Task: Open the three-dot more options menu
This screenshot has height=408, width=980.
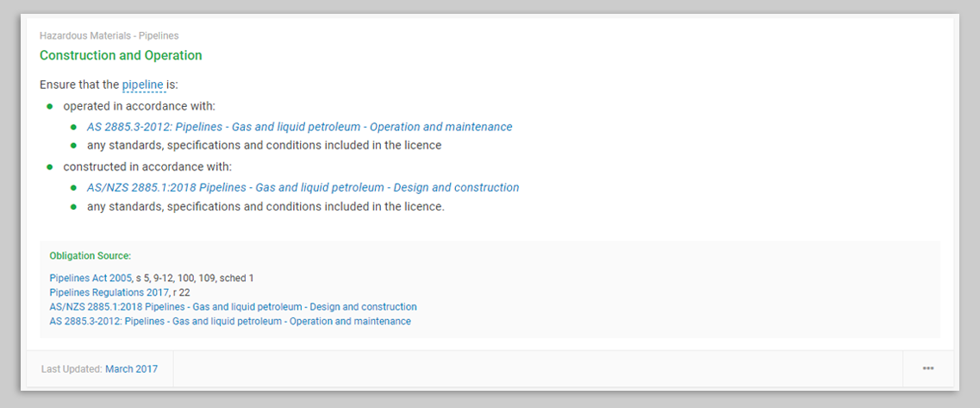Action: click(x=927, y=368)
